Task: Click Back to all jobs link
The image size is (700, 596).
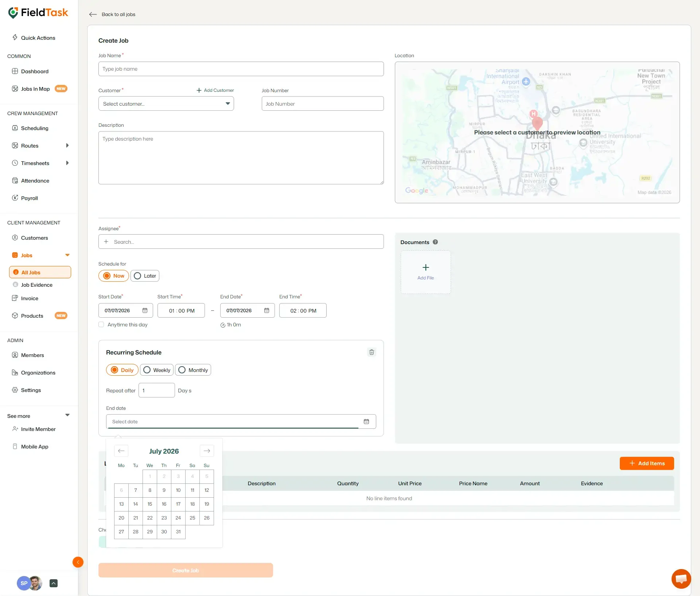Action: coord(118,14)
